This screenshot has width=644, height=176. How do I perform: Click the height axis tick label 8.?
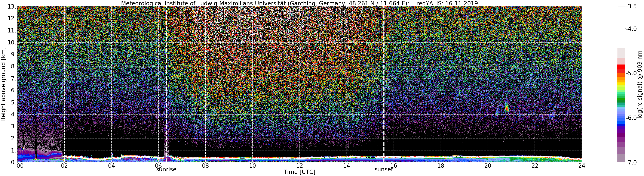tap(14, 67)
